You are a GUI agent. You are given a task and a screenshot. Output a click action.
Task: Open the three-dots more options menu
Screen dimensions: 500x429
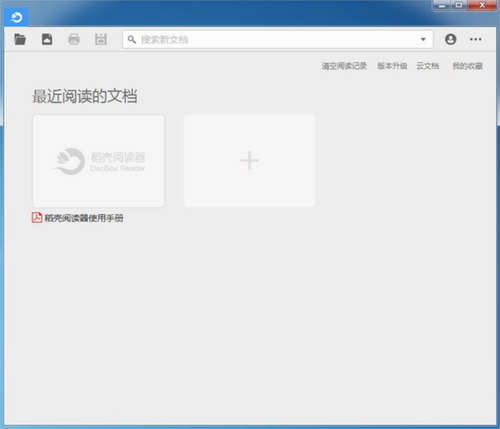pyautogui.click(x=475, y=39)
